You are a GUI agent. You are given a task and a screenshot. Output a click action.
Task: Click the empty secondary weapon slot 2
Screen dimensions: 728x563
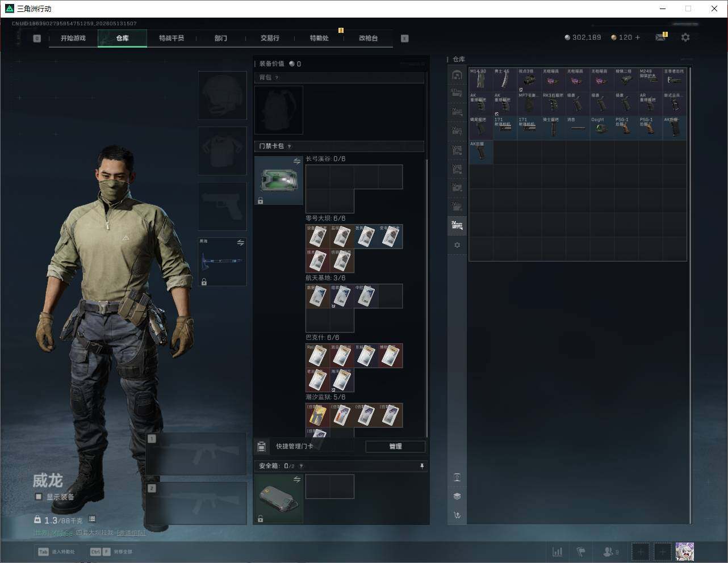(196, 503)
